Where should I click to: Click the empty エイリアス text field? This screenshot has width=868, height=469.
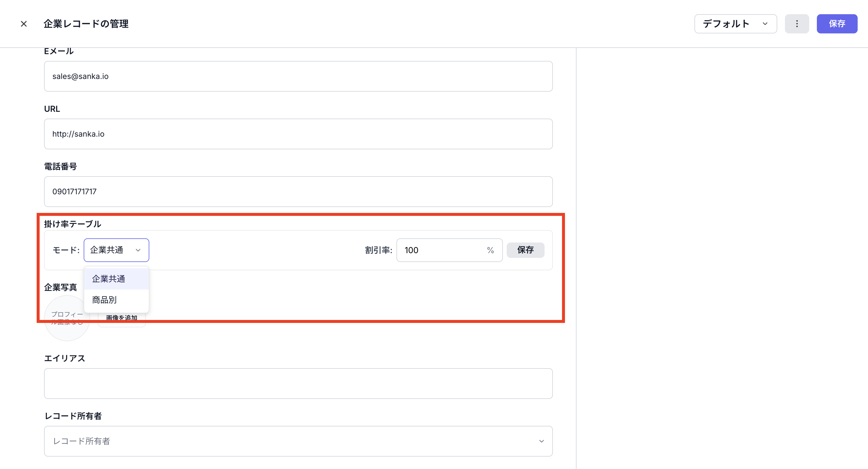coord(298,384)
